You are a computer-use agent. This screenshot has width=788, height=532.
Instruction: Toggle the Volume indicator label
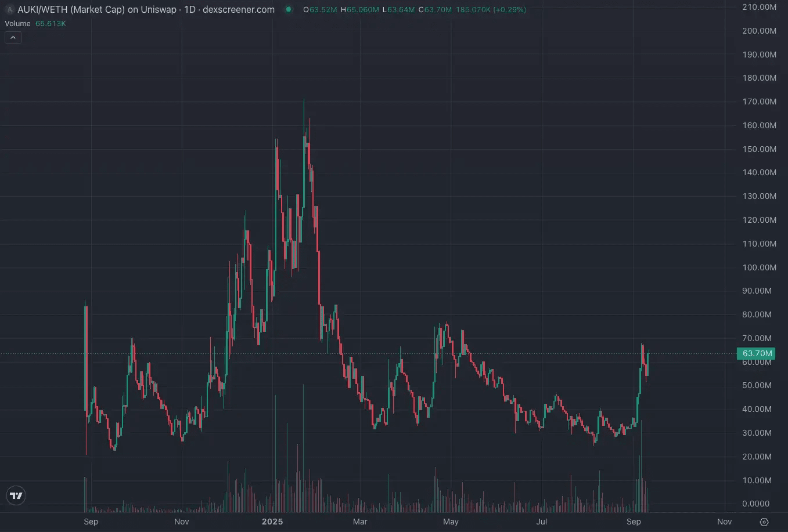click(17, 24)
